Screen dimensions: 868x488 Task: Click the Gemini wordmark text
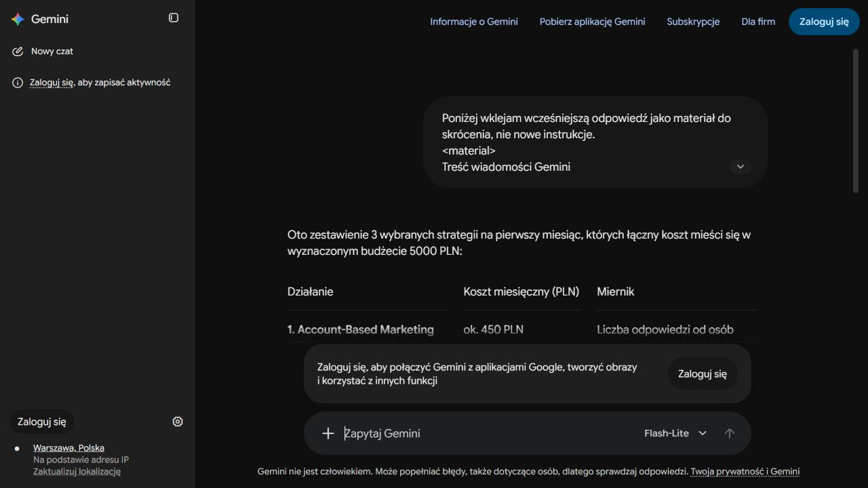(50, 19)
